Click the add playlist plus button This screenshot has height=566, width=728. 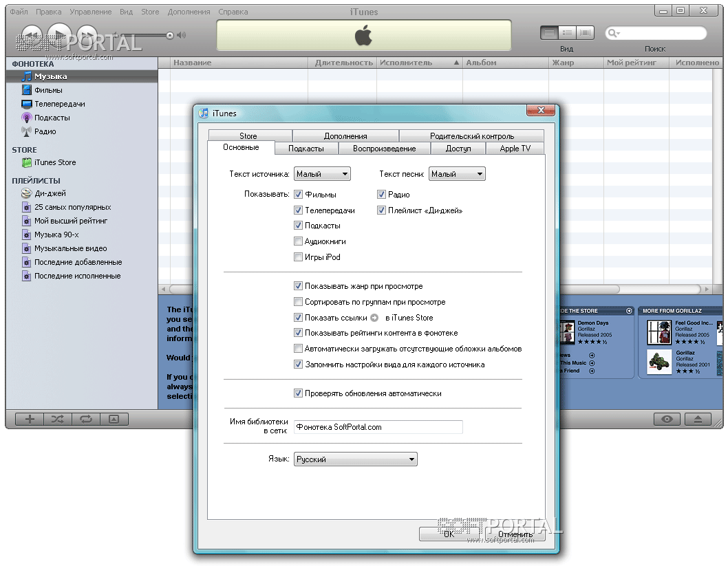tap(30, 420)
